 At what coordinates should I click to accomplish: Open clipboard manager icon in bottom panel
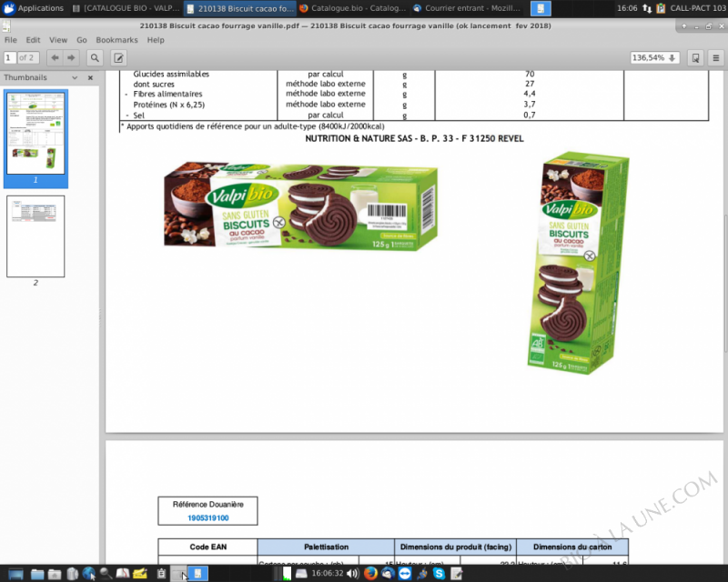click(161, 574)
